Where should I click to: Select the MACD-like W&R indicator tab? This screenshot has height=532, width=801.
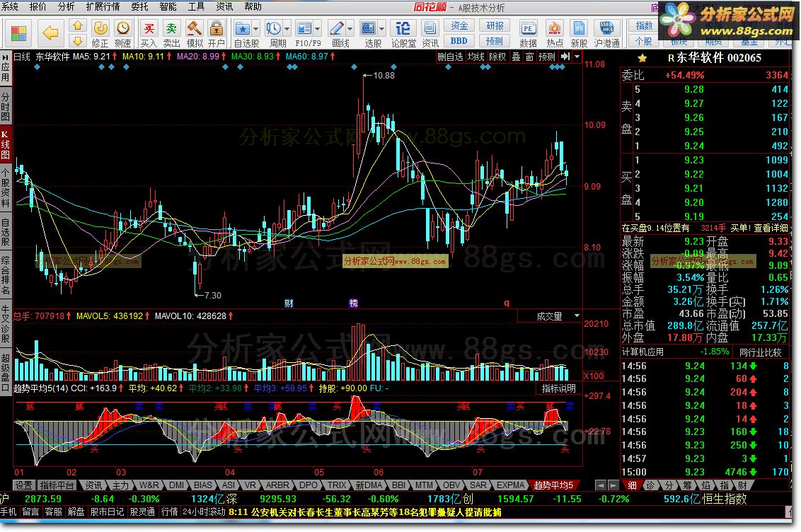click(x=149, y=485)
